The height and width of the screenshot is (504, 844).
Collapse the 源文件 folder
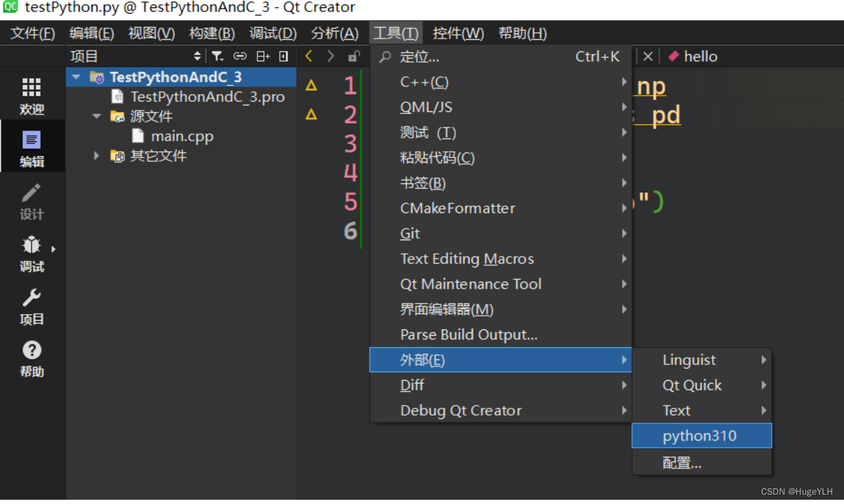(x=96, y=116)
